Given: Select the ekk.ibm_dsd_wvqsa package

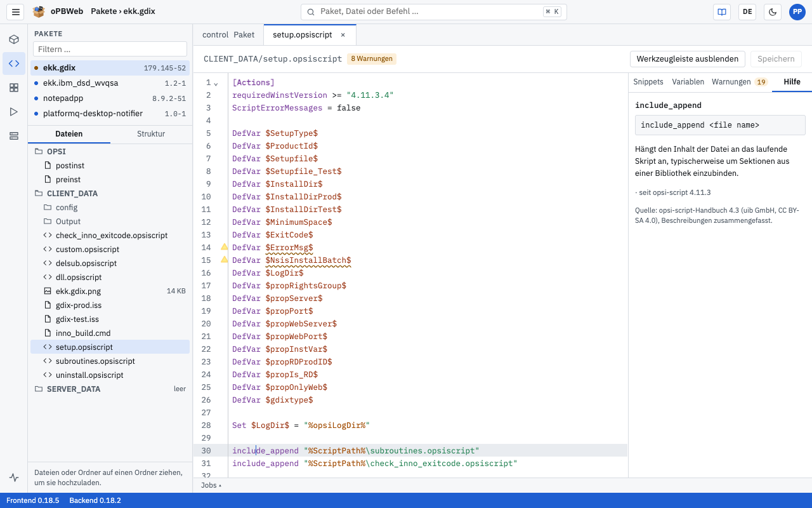Looking at the screenshot, I should [x=110, y=83].
